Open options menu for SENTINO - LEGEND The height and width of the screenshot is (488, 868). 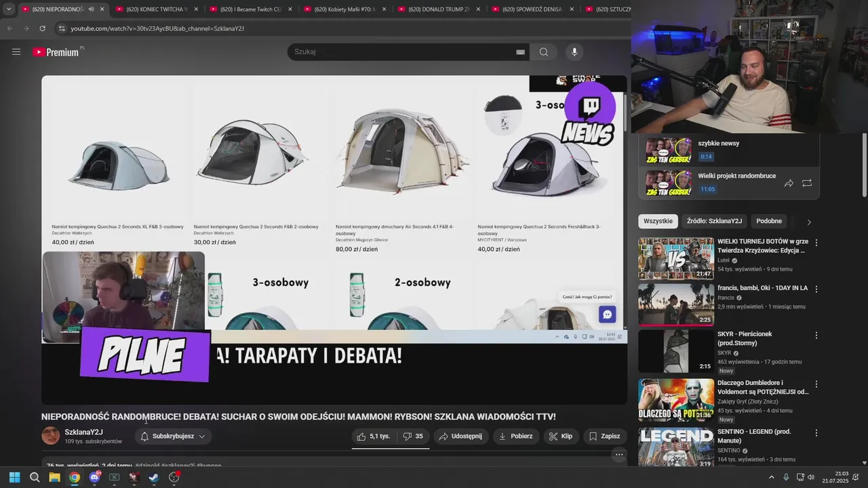tap(816, 433)
